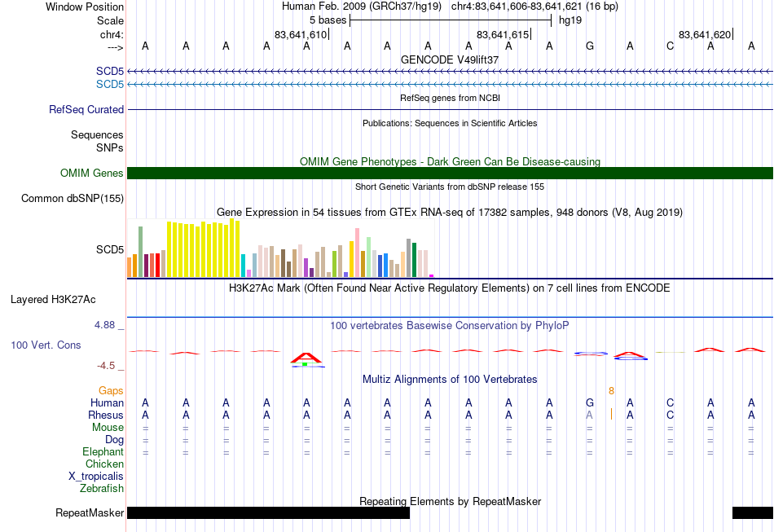Image resolution: width=774 pixels, height=532 pixels.
Task: Open the Common dbSNP(155) track label
Action: click(x=73, y=199)
